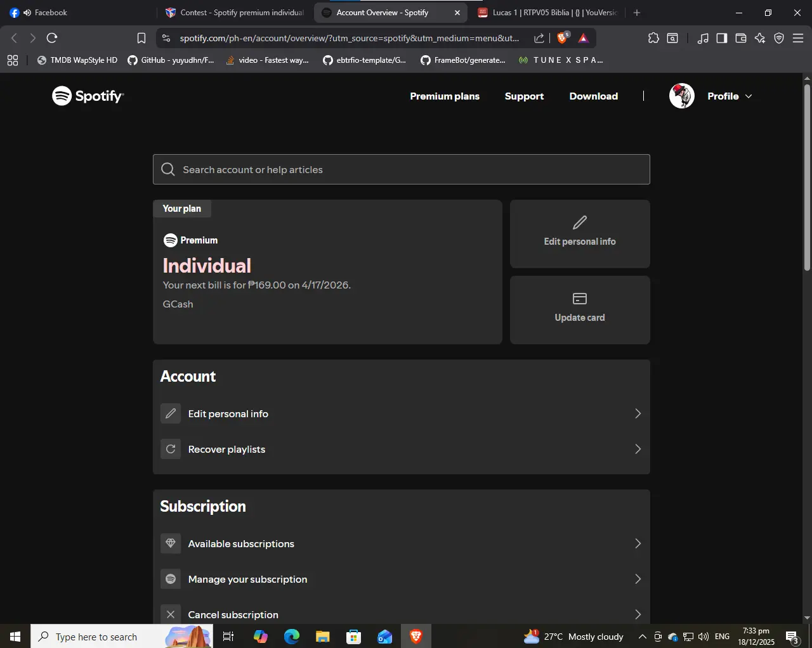Image resolution: width=812 pixels, height=648 pixels.
Task: Open the ebtrfio-template bookmark
Action: (x=364, y=60)
